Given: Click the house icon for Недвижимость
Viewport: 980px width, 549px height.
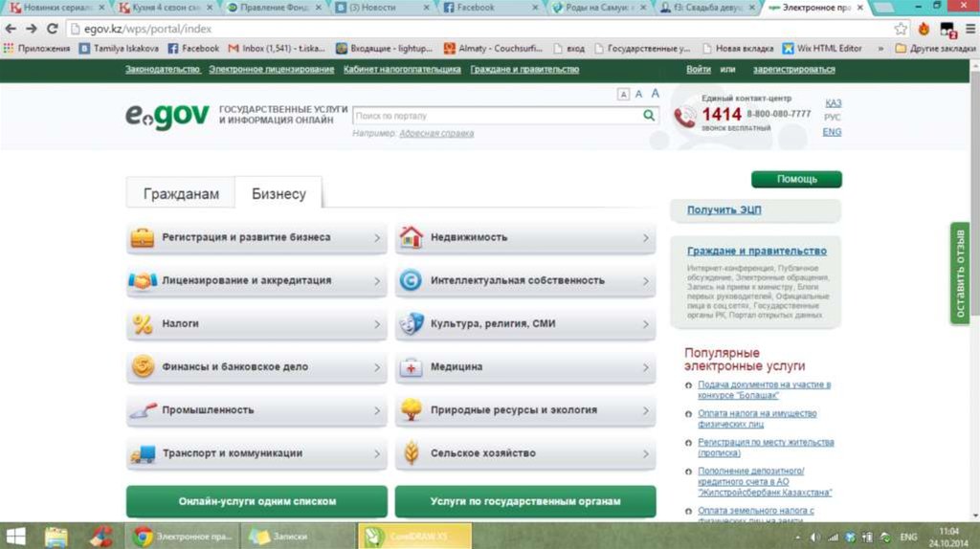Looking at the screenshot, I should [411, 237].
